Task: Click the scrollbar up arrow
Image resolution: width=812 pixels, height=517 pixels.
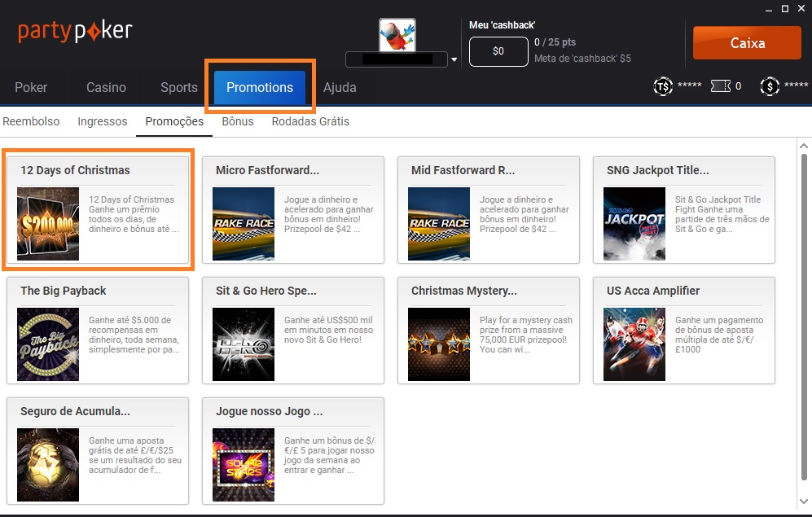Action: click(804, 147)
